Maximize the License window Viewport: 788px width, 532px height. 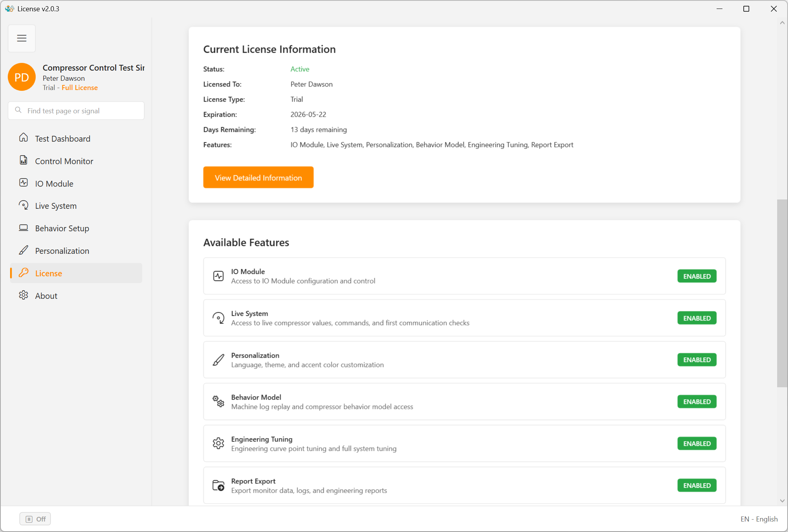click(746, 9)
